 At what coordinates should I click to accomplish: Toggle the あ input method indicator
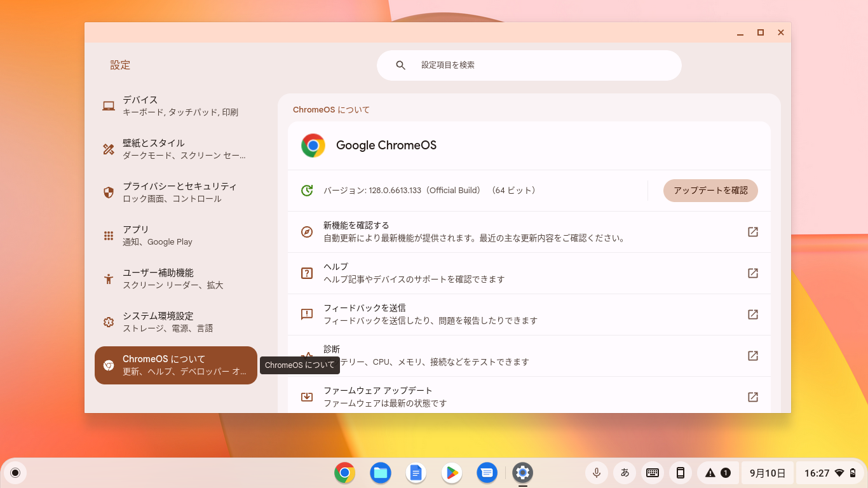[624, 473]
